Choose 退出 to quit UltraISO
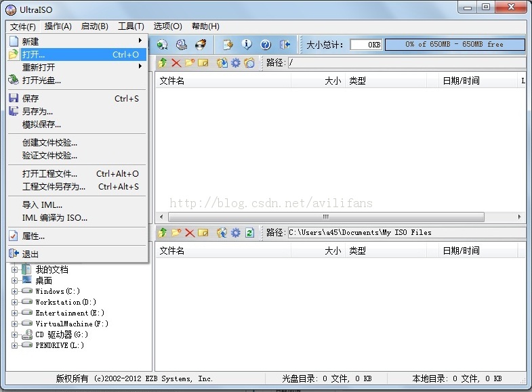 point(77,254)
